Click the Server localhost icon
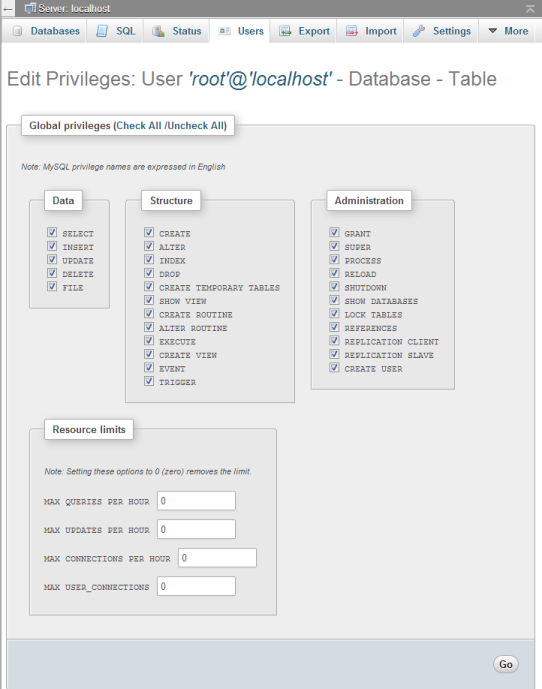 30,8
